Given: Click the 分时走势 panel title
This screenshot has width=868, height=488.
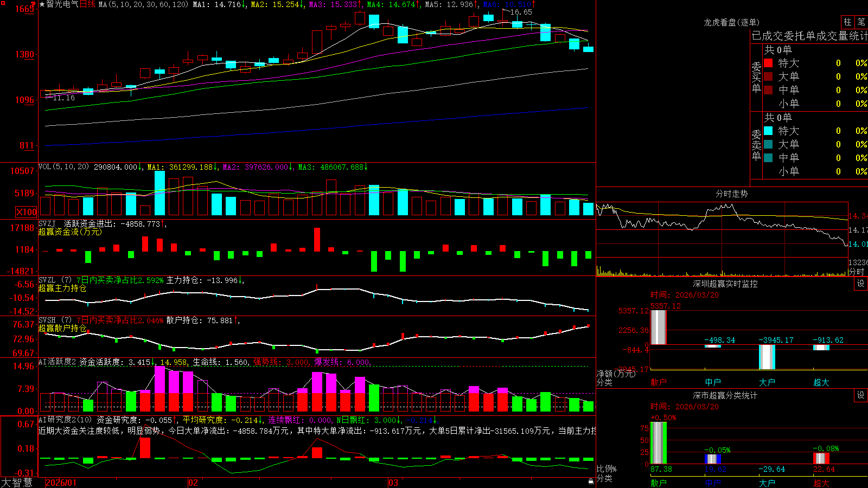Looking at the screenshot, I should coord(731,194).
